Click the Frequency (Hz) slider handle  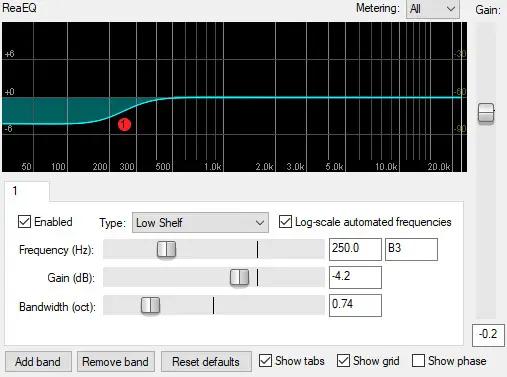[166, 249]
